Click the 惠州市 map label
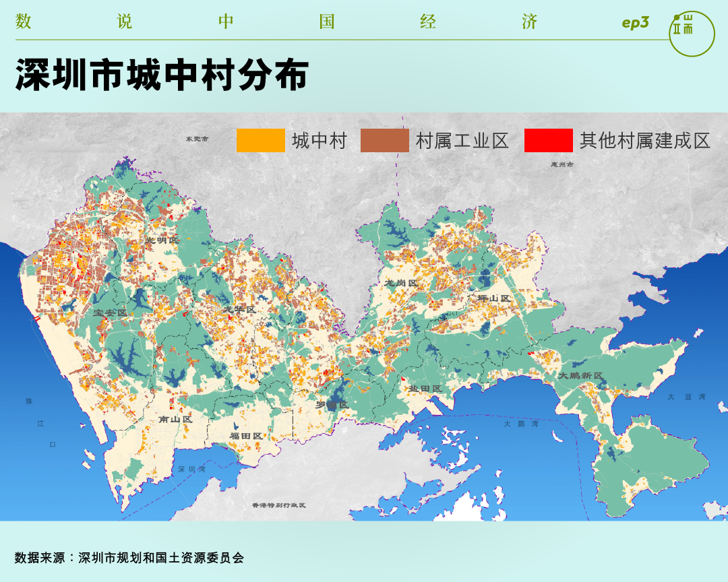This screenshot has width=728, height=582. tap(562, 164)
